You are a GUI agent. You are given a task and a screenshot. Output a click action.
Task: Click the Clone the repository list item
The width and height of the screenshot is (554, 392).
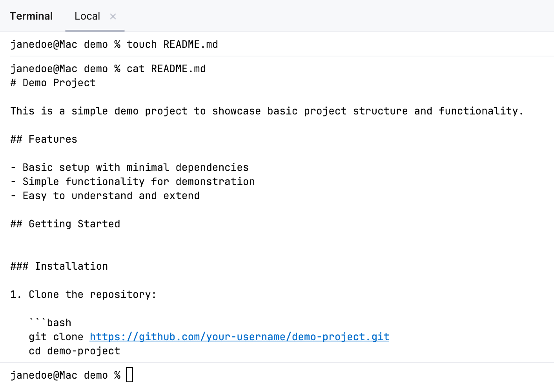[83, 294]
